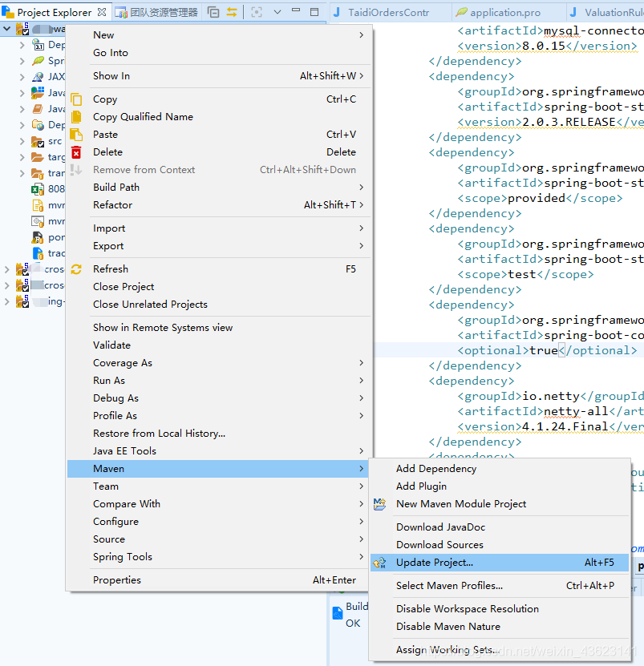Select Copy menu entry
Image resolution: width=644 pixels, height=666 pixels.
point(219,99)
